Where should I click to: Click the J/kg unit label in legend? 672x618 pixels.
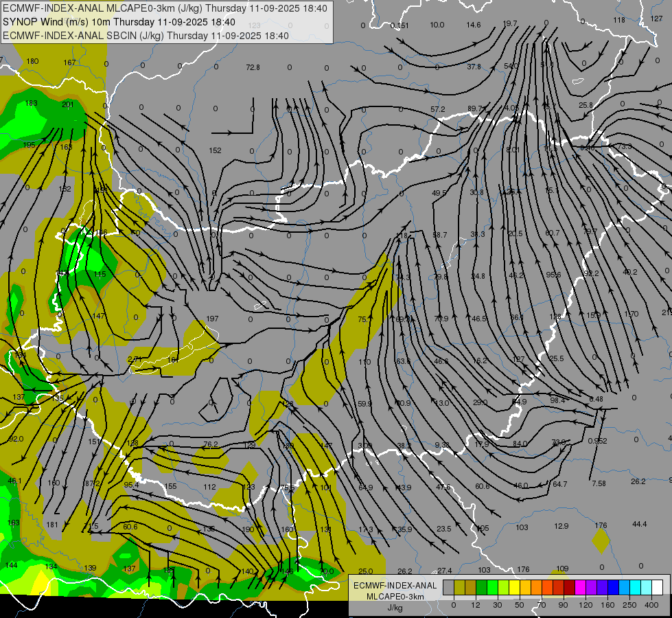click(x=395, y=608)
